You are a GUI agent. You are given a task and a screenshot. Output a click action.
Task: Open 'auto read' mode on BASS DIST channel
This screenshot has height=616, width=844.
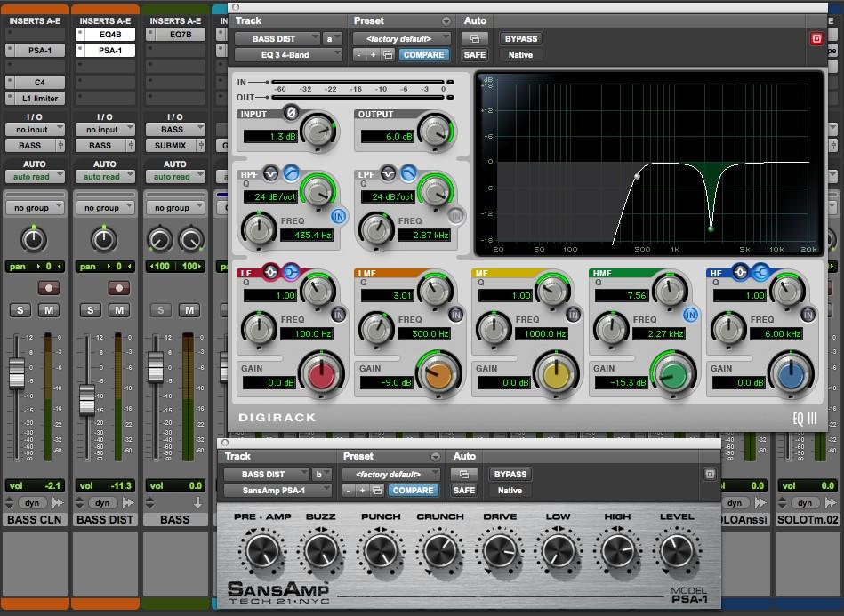tap(105, 177)
